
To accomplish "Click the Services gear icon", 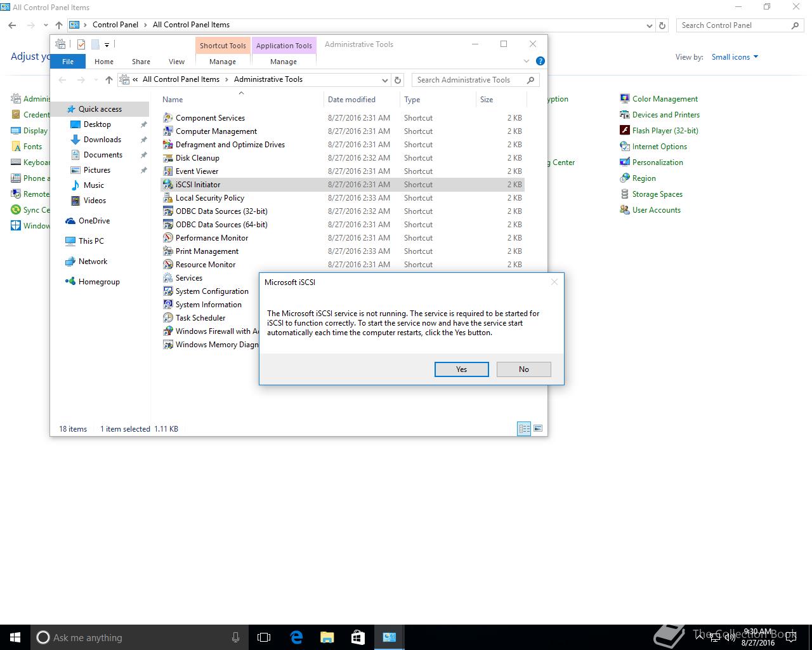I will pyautogui.click(x=168, y=278).
